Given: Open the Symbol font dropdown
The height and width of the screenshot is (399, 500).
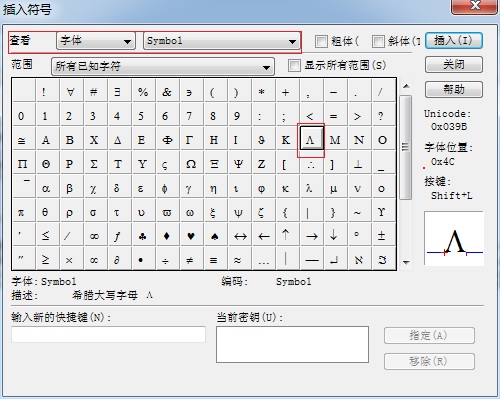Looking at the screenshot, I should 222,41.
